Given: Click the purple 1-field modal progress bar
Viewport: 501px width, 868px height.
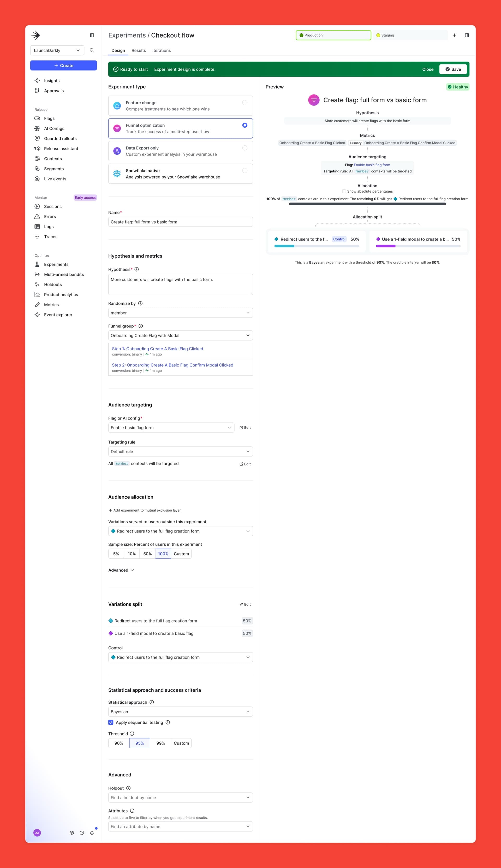Looking at the screenshot, I should (x=418, y=246).
